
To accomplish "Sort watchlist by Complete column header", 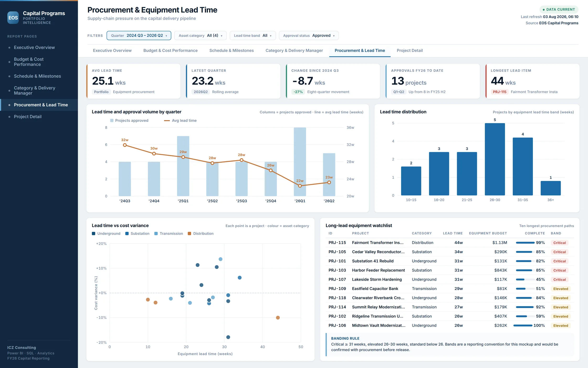I will coord(535,233).
